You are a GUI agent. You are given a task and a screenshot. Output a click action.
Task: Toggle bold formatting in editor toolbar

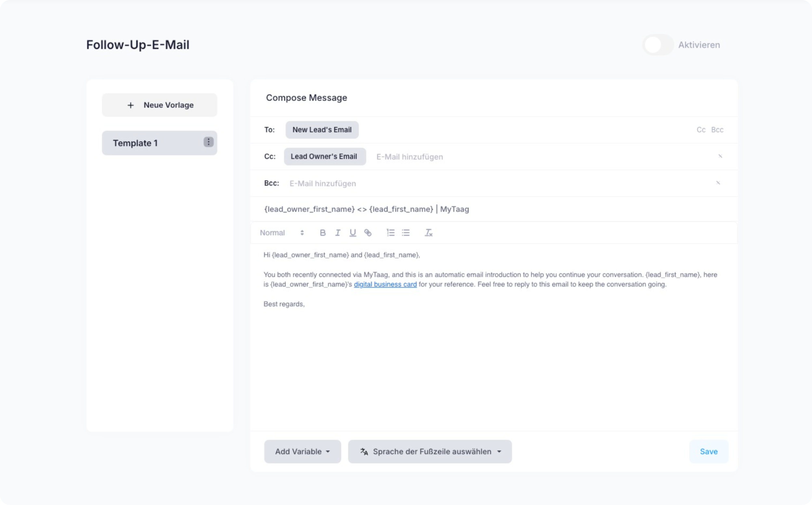click(322, 233)
